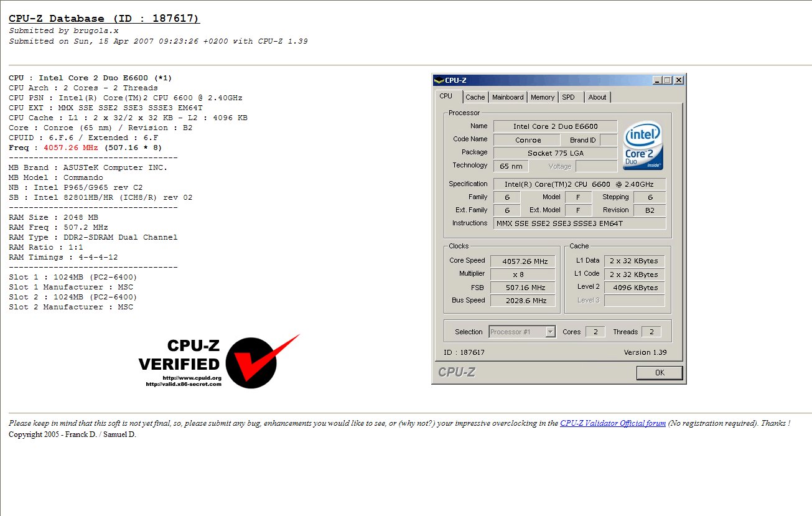The width and height of the screenshot is (812, 516).
Task: Click the Cores count field
Action: pos(595,332)
